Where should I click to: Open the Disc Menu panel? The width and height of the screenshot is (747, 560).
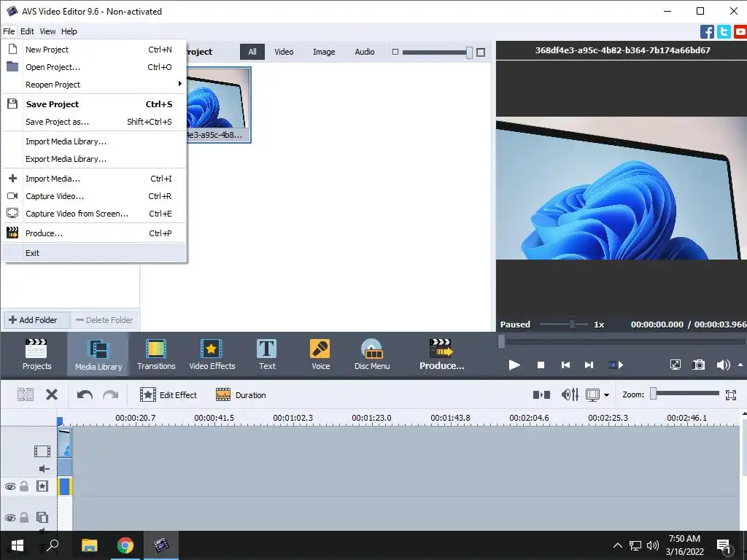(372, 354)
